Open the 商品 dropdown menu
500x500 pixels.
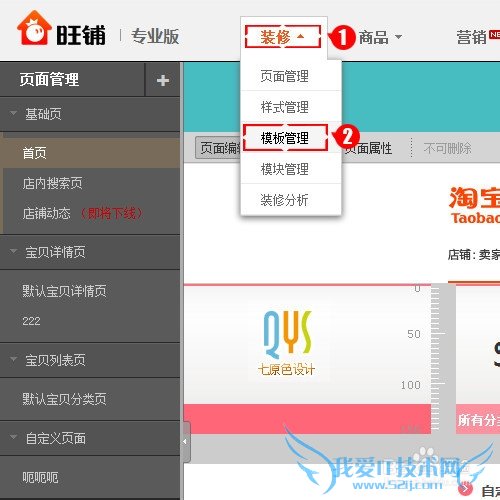click(x=380, y=37)
